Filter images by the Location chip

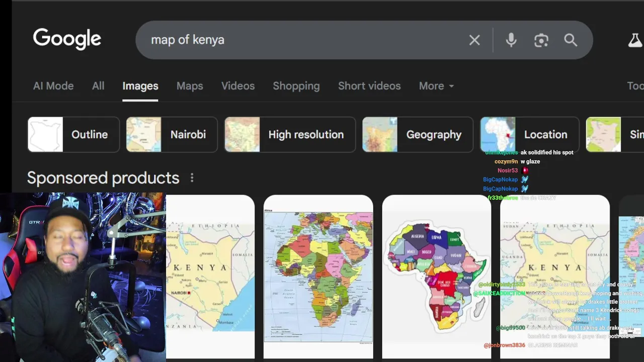coord(530,134)
